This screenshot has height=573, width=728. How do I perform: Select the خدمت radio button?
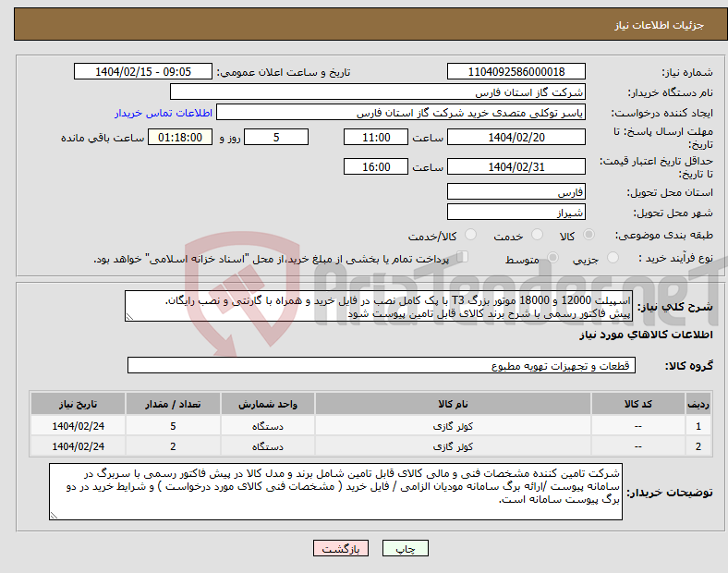[537, 235]
